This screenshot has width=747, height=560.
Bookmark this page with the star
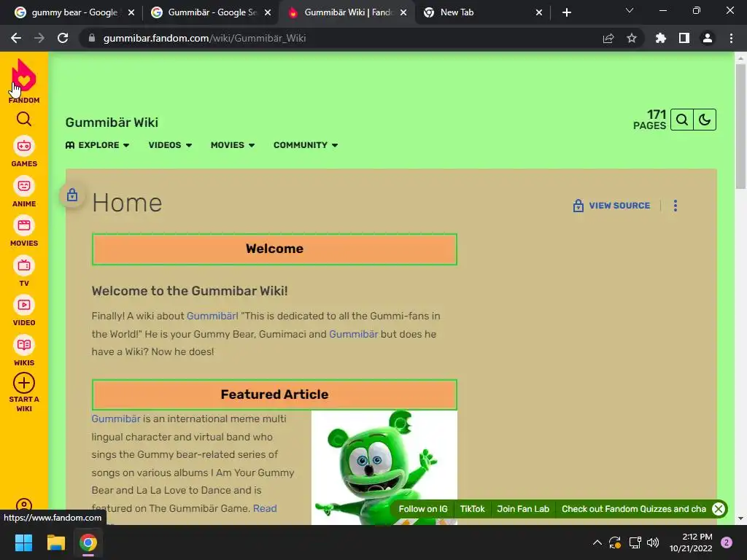coord(632,38)
